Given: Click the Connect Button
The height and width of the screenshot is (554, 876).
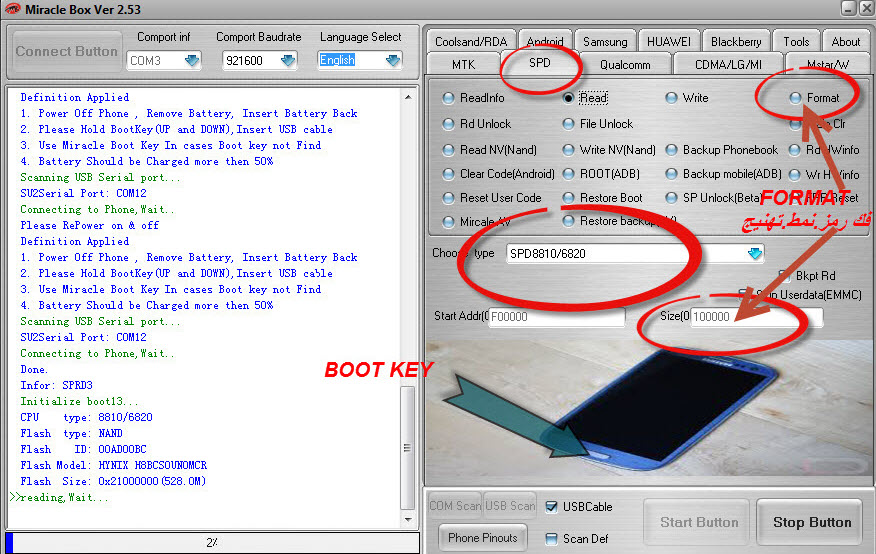Looking at the screenshot, I should tap(66, 51).
